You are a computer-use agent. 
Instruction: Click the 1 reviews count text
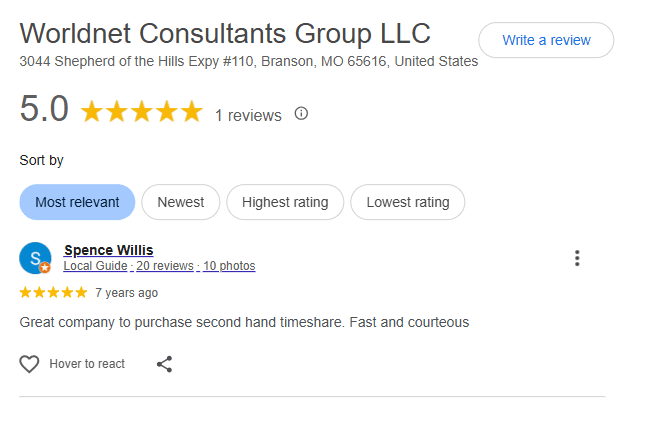coord(248,115)
